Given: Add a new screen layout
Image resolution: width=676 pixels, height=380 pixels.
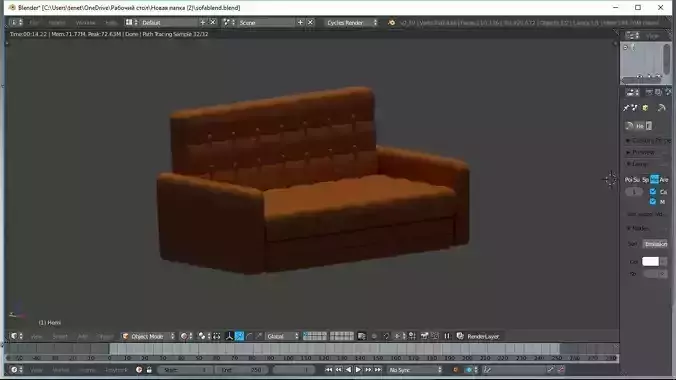Looking at the screenshot, I should coord(203,22).
